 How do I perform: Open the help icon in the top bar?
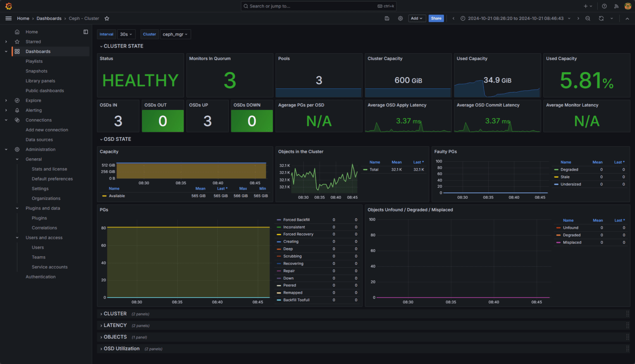(x=604, y=6)
